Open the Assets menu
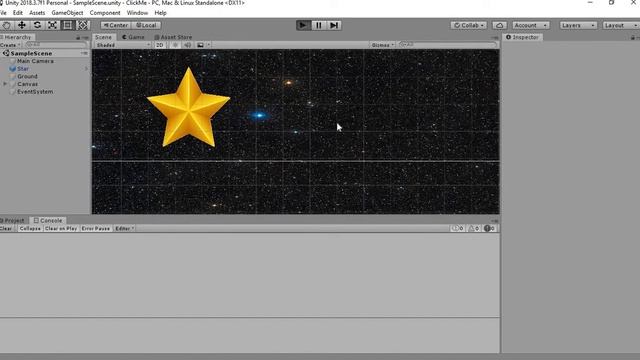The image size is (640, 360). tap(37, 13)
